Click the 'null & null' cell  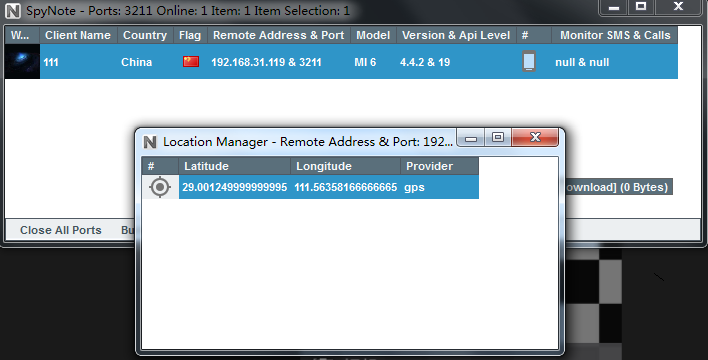(582, 62)
